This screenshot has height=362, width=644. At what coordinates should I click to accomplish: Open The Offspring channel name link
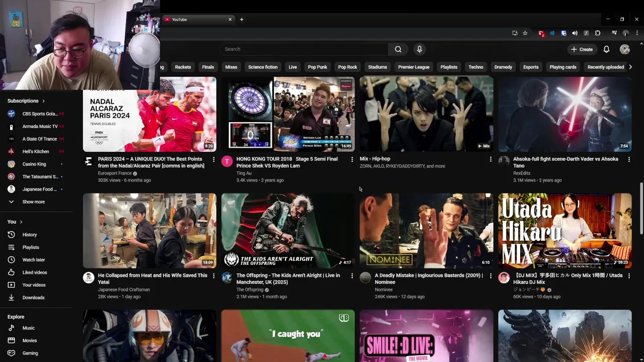[250, 290]
